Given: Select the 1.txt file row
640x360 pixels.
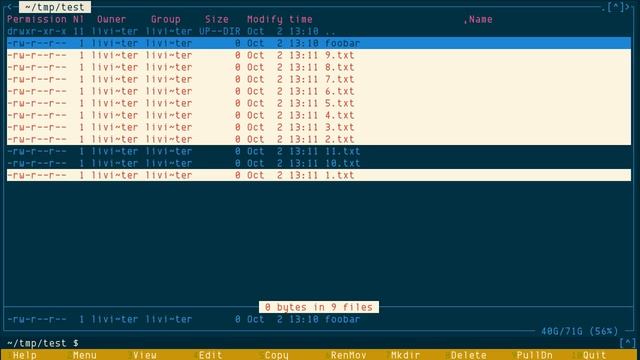Looking at the screenshot, I should [x=319, y=175].
